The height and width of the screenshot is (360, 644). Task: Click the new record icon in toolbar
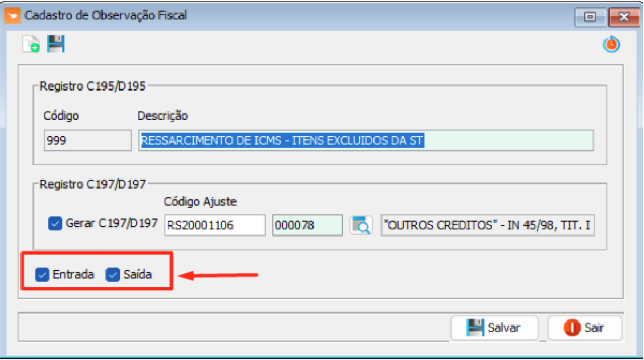coord(31,44)
